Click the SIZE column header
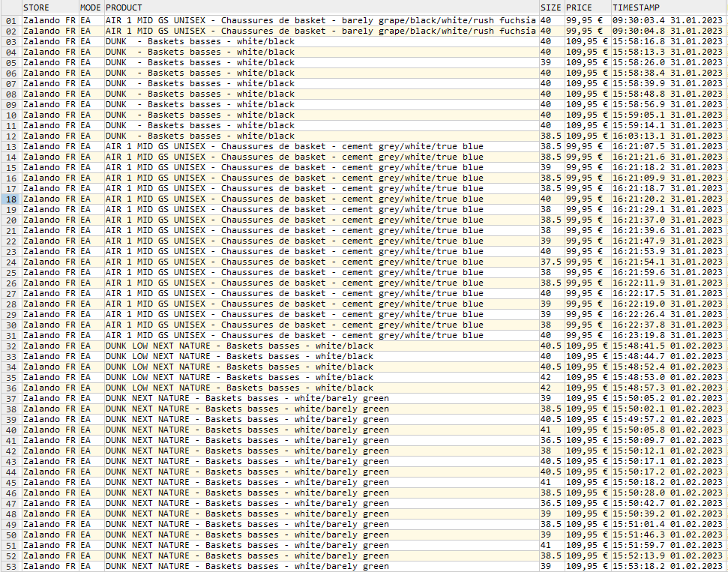Screen dimensions: 728x572 point(552,7)
